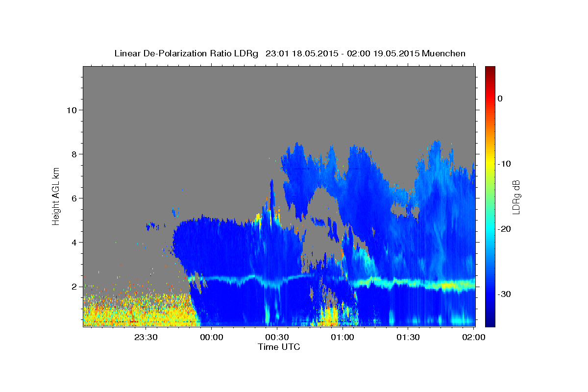Pick the dark red top of the colorbar

(x=490, y=71)
